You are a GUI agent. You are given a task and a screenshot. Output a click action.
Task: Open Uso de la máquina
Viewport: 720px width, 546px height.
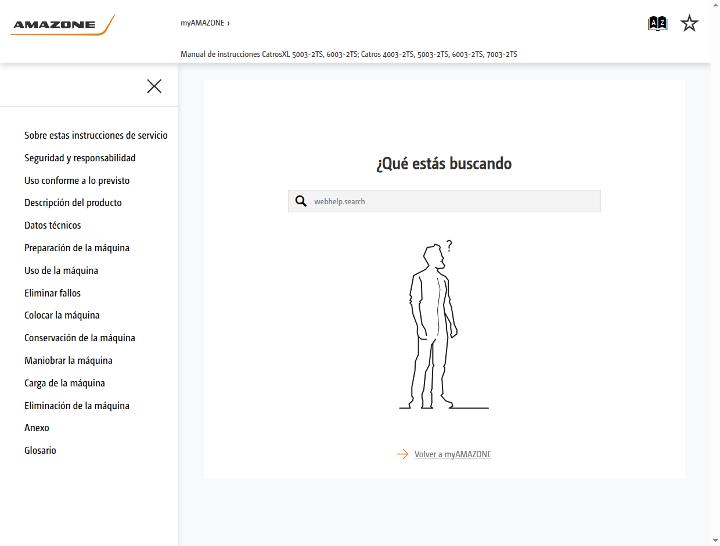click(x=61, y=270)
